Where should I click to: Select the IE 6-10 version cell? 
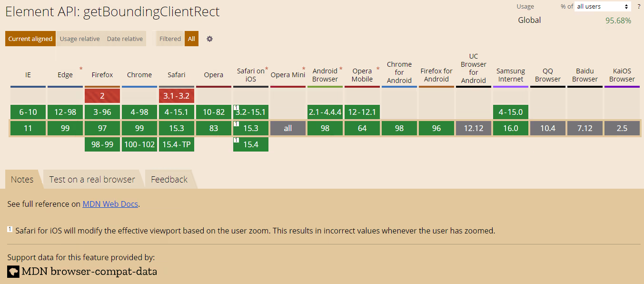coord(28,112)
